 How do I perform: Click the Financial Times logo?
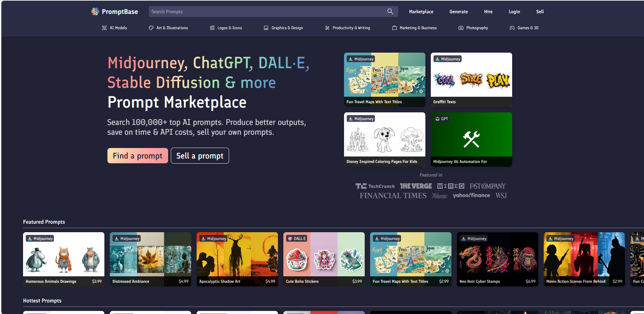[393, 196]
